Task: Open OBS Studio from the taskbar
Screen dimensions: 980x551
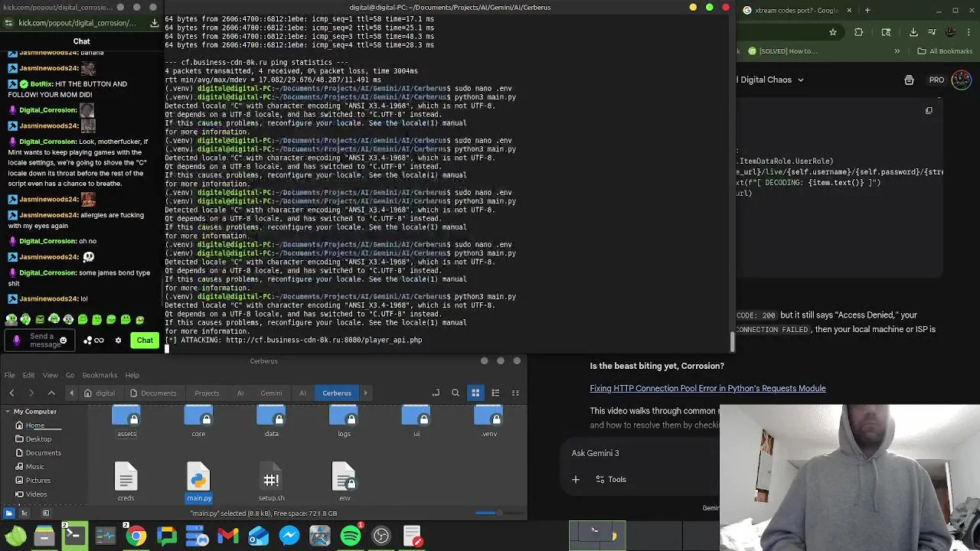Action: [x=381, y=536]
